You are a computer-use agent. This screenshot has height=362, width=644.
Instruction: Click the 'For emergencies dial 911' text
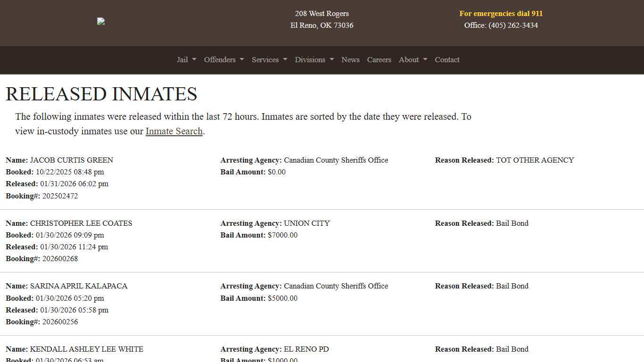[501, 13]
